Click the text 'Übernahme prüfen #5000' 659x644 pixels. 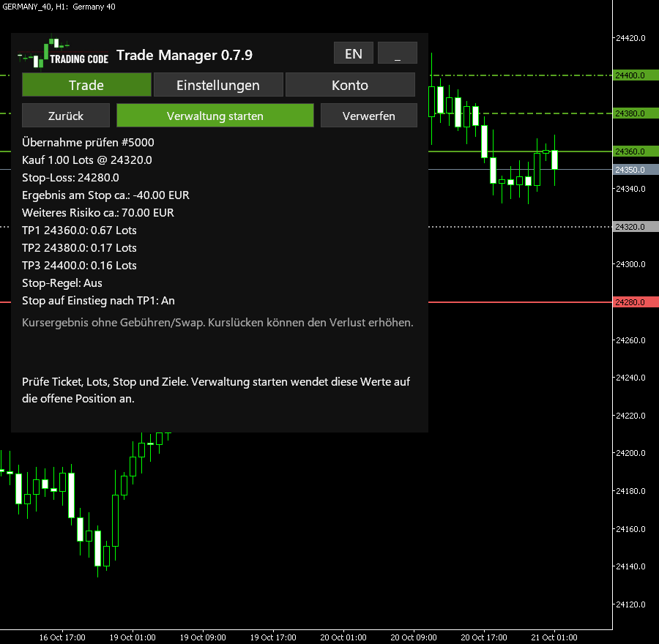coord(88,143)
